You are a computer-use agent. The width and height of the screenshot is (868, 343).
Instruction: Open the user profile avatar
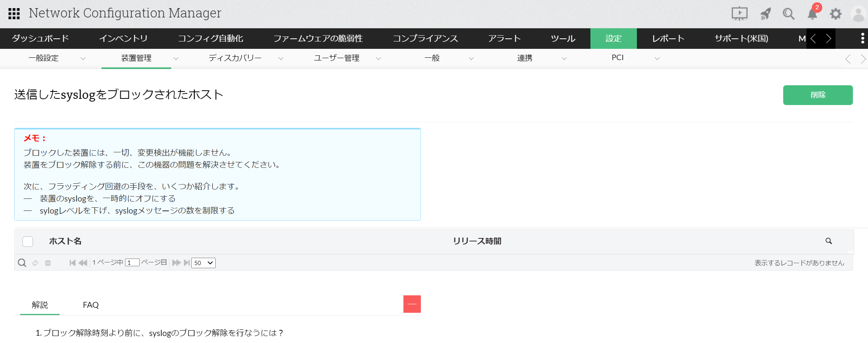pos(859,14)
